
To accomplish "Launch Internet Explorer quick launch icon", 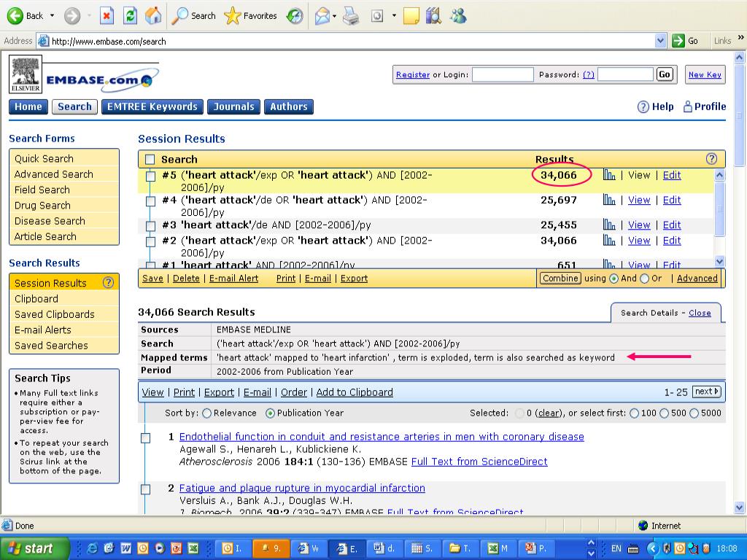I will tap(92, 548).
